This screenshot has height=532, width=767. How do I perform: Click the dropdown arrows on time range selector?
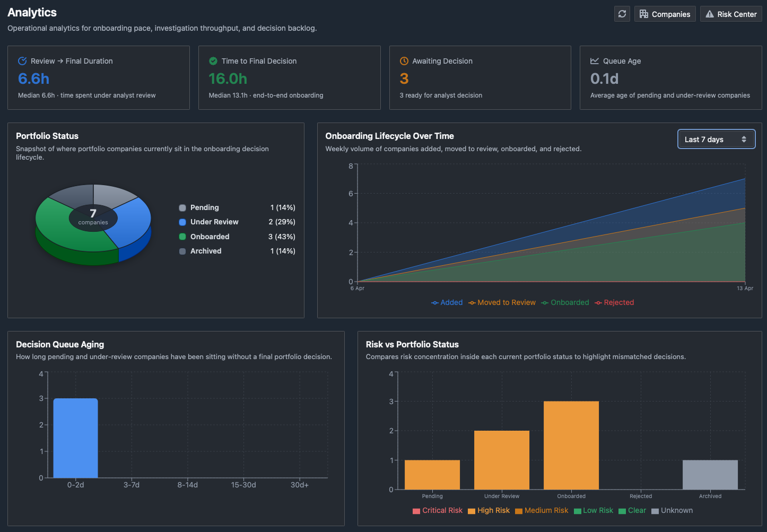tap(744, 139)
